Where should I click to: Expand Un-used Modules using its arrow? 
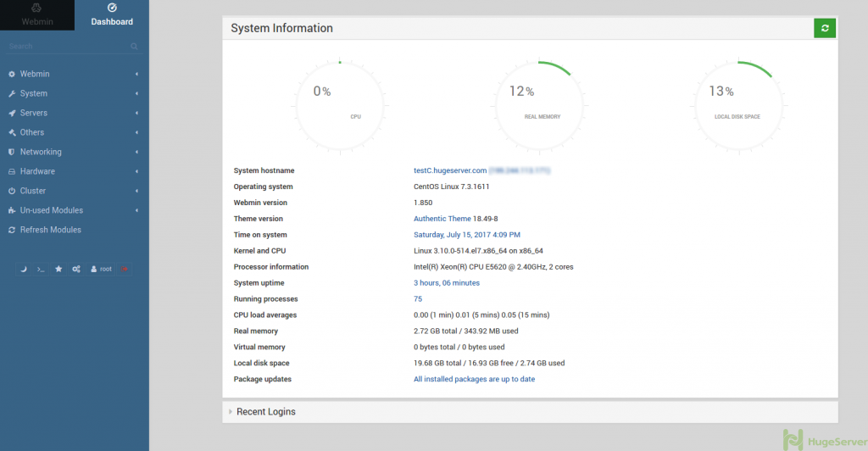[x=136, y=210]
